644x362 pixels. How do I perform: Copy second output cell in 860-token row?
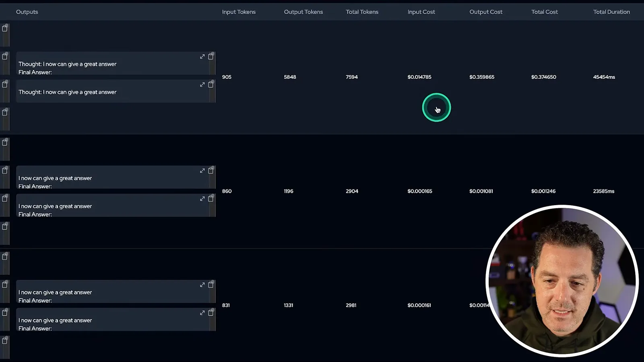click(x=211, y=199)
